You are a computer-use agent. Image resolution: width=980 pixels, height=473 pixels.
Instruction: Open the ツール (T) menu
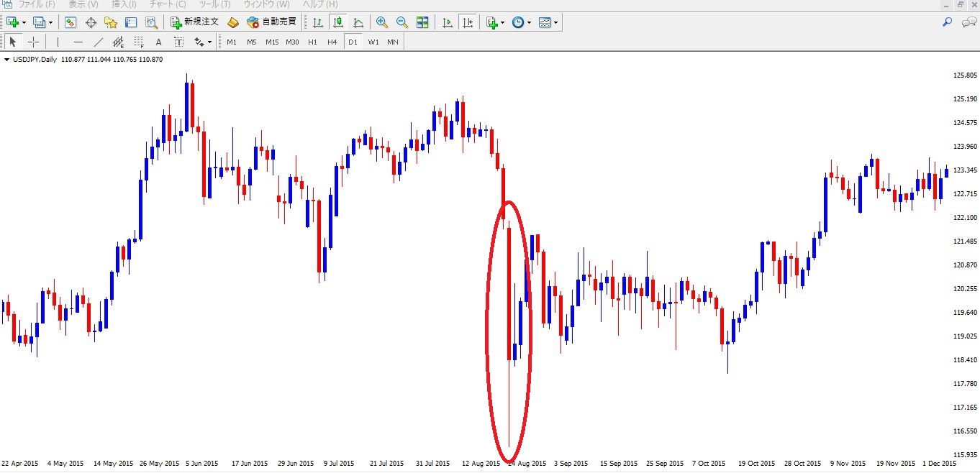(x=214, y=4)
